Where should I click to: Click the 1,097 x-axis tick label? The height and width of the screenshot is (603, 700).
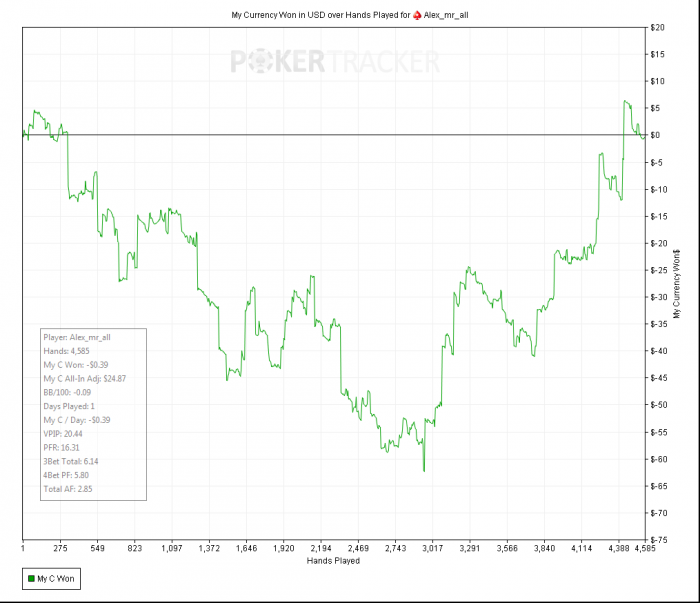tap(172, 548)
